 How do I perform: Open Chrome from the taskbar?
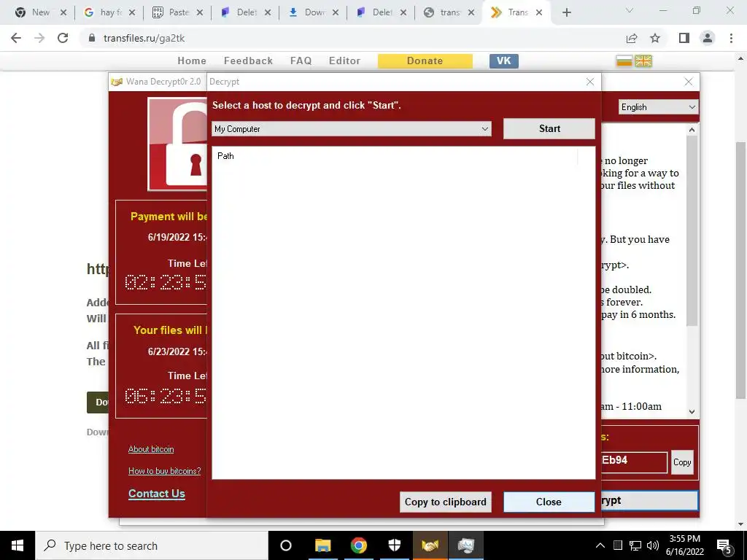358,545
